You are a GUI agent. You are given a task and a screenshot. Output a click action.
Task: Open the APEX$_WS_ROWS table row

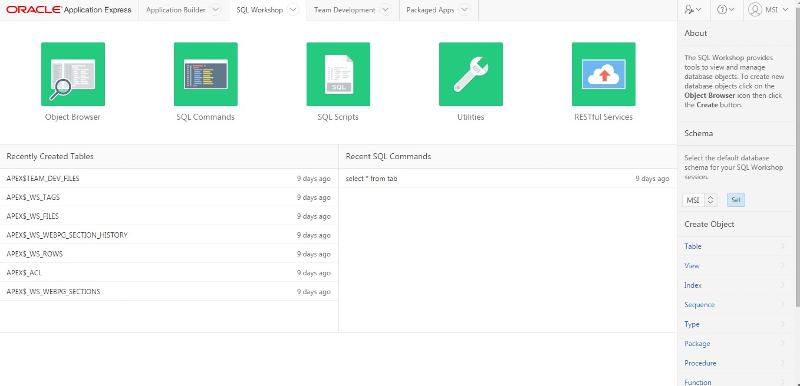168,254
